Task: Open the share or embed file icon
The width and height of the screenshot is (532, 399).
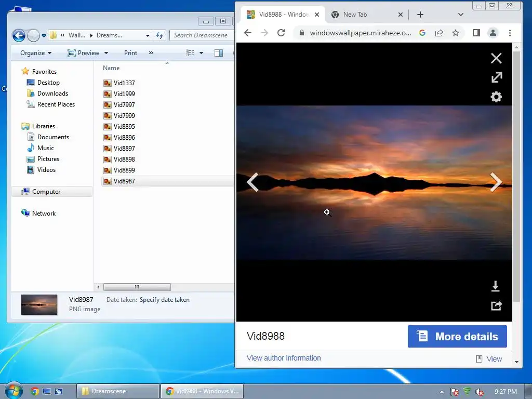Action: pos(496,305)
